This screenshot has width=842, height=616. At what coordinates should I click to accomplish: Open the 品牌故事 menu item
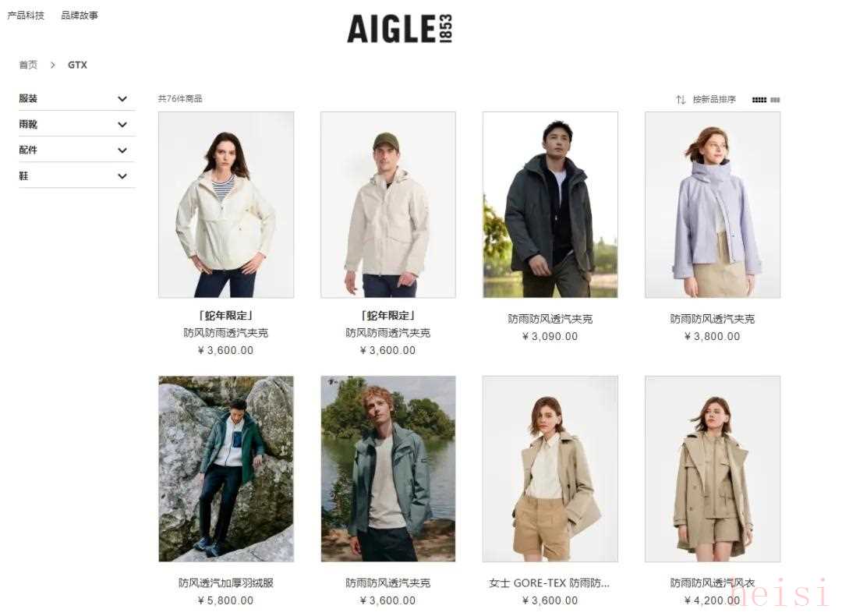point(80,15)
